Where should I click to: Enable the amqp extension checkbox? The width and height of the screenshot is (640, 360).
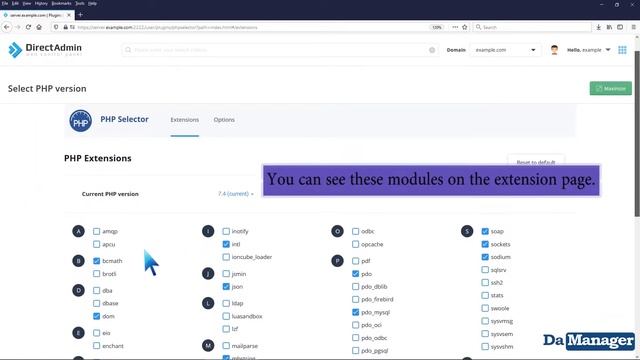96,231
